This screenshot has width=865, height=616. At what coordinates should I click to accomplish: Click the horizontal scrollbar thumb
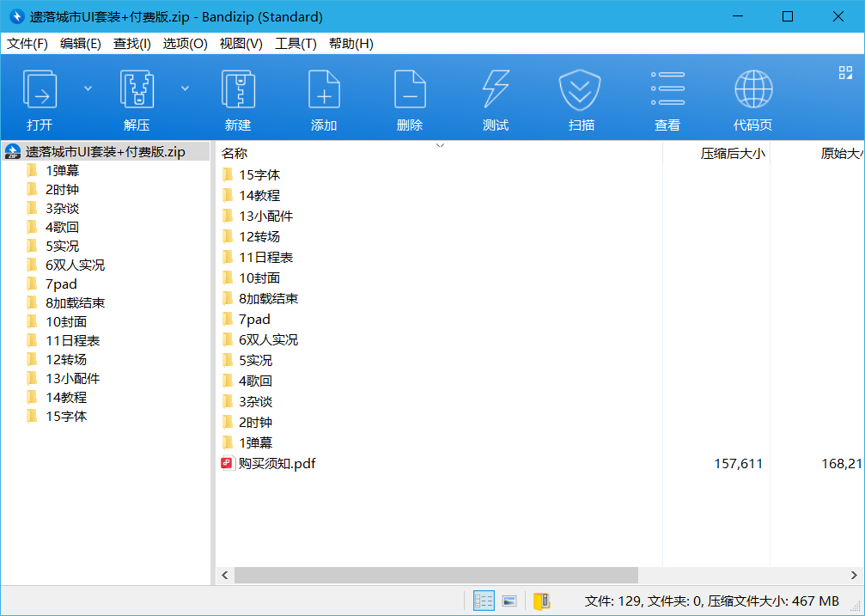click(436, 575)
